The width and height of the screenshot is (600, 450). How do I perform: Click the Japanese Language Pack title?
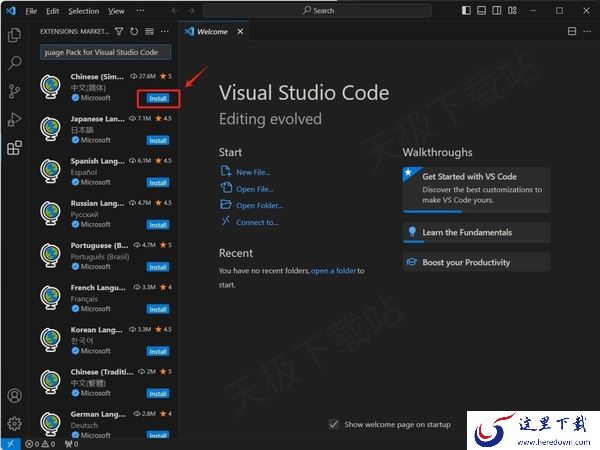coord(98,119)
